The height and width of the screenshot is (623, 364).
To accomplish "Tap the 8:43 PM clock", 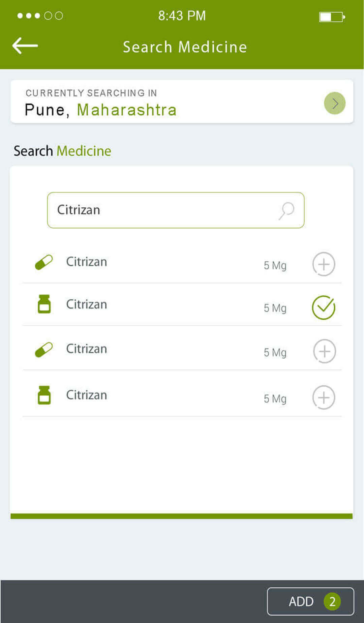I will (x=182, y=16).
